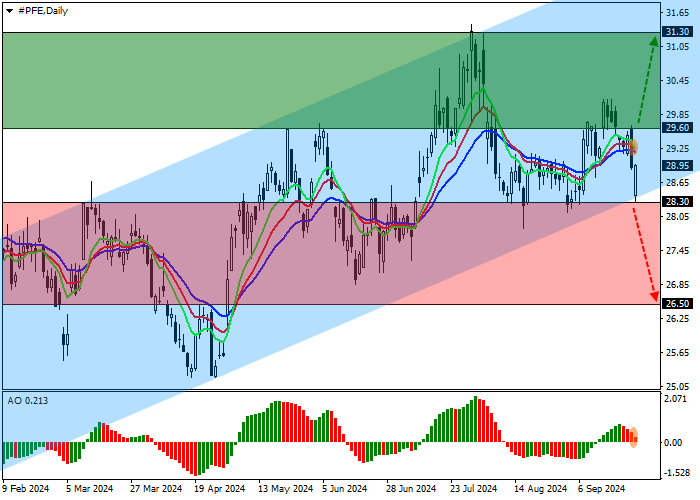Select the 25.65 price axis value
Viewport: 700px width, 500px height.
pyautogui.click(x=677, y=353)
